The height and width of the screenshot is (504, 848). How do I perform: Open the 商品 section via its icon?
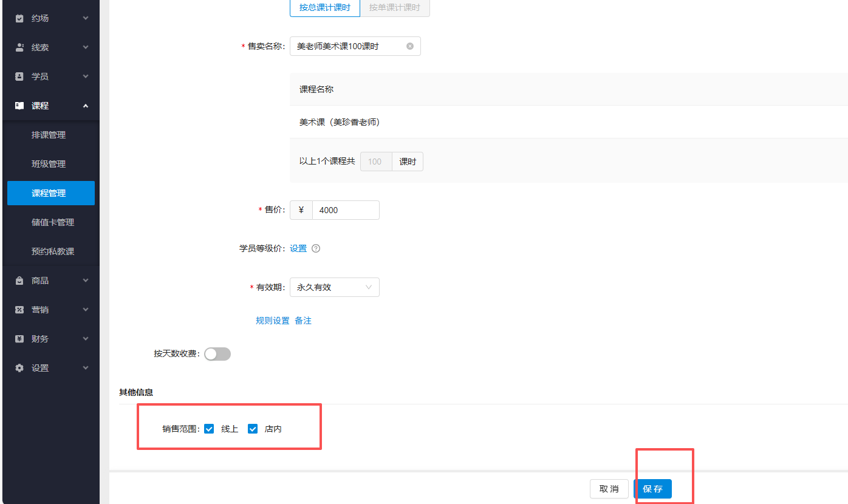(x=19, y=280)
